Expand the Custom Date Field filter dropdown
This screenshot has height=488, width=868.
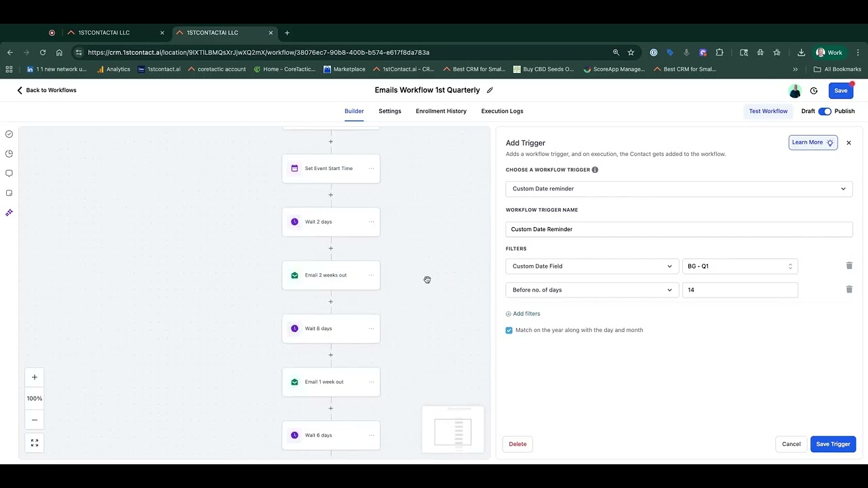pyautogui.click(x=591, y=266)
